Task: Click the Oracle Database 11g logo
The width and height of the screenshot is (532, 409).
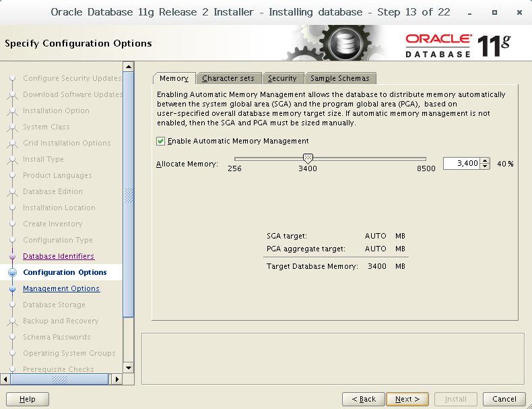Action: [x=458, y=46]
